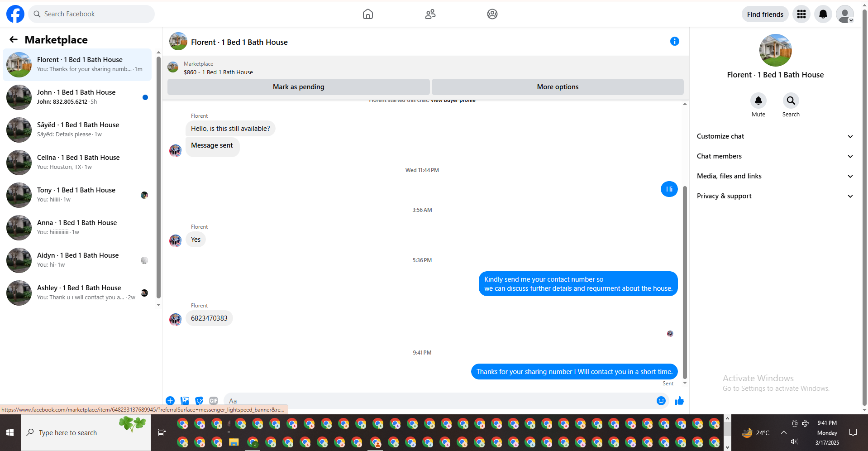Viewport: 868px width, 451px height.
Task: Expand the Chat members section
Action: click(775, 156)
